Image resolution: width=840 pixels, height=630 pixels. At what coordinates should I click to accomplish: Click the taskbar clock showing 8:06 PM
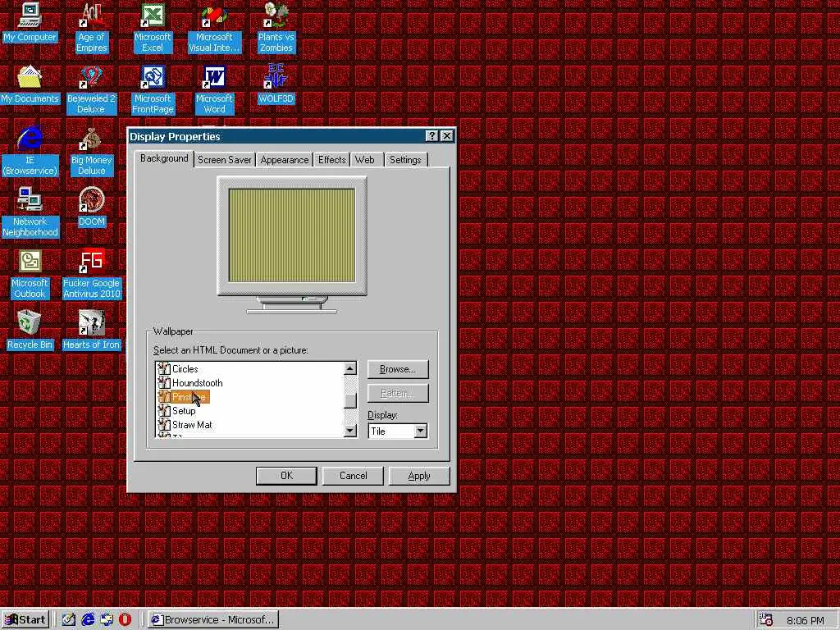pyautogui.click(x=805, y=620)
